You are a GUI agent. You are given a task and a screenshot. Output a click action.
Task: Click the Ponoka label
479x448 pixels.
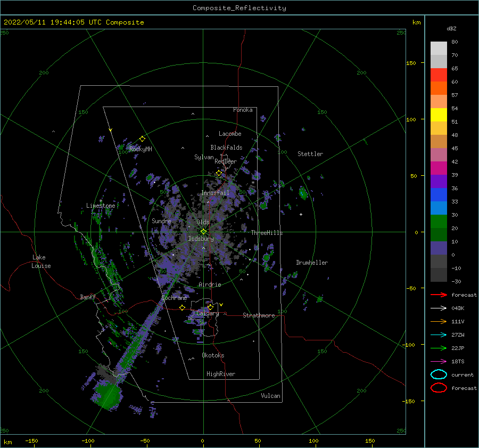point(243,110)
